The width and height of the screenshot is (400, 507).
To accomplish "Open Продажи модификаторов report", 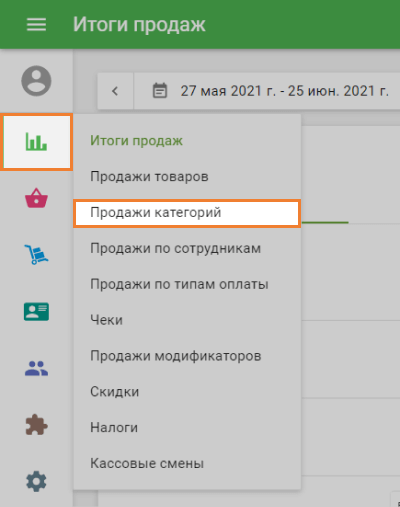I will point(187,356).
